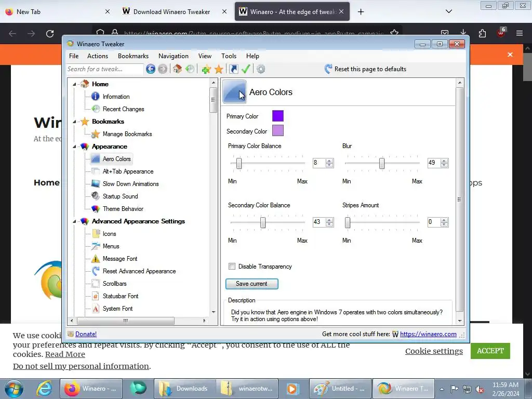Enable the Disable Transparency checkbox

coord(232,267)
